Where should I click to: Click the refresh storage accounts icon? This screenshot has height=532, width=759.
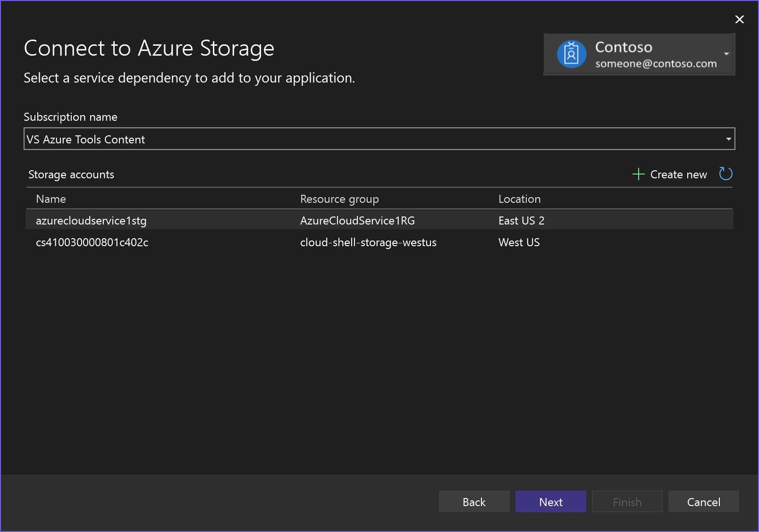point(725,174)
